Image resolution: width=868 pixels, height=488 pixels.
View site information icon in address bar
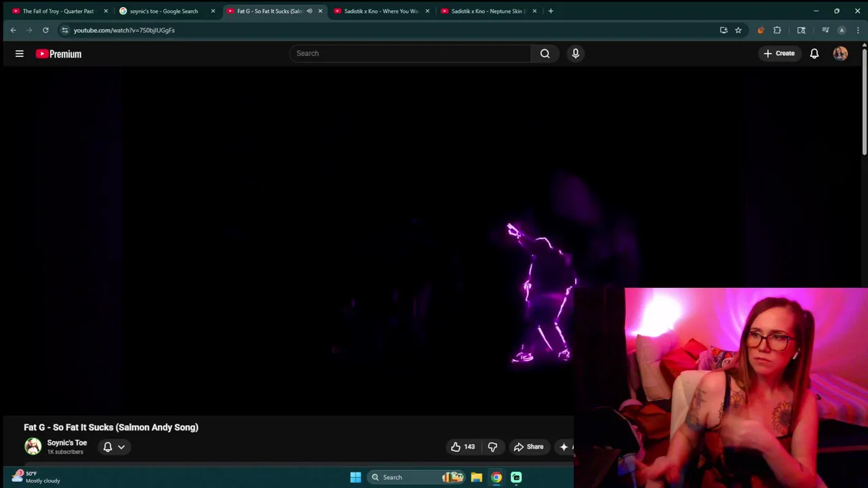click(x=64, y=30)
